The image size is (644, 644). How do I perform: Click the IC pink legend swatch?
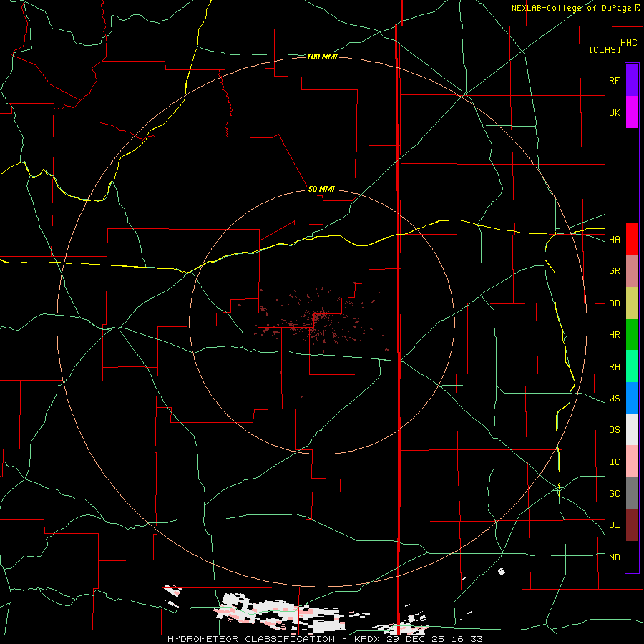click(632, 462)
